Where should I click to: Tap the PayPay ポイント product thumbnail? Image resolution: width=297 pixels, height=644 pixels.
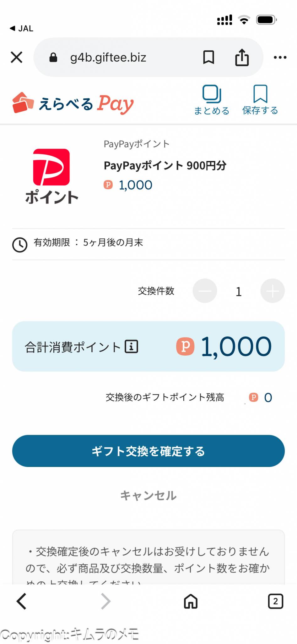[x=51, y=176]
